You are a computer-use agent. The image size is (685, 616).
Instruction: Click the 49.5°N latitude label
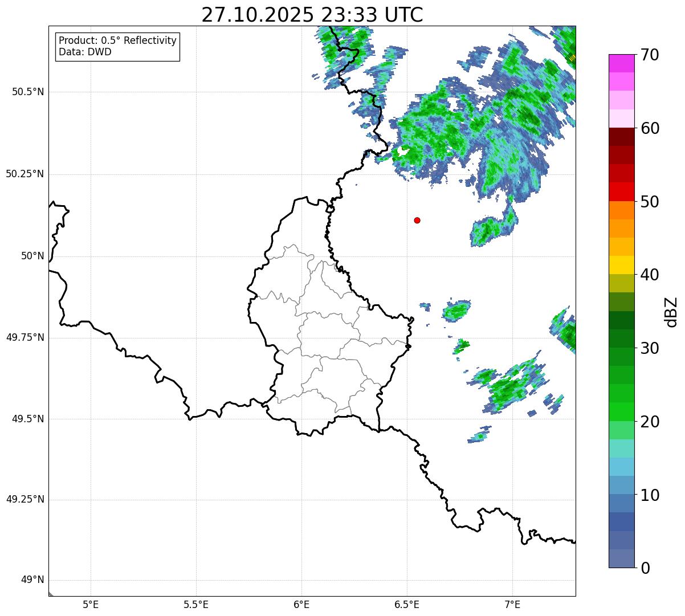click(x=28, y=419)
